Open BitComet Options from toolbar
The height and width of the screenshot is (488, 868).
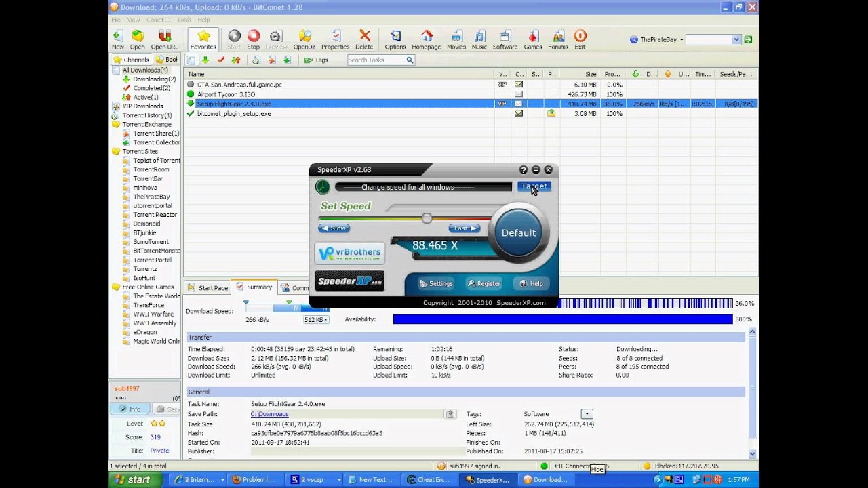click(395, 39)
